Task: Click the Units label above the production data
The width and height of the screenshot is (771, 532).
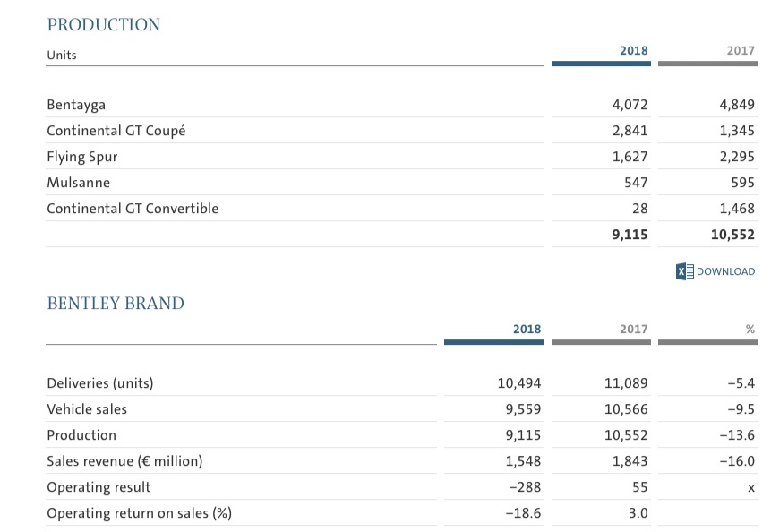Action: pos(60,56)
